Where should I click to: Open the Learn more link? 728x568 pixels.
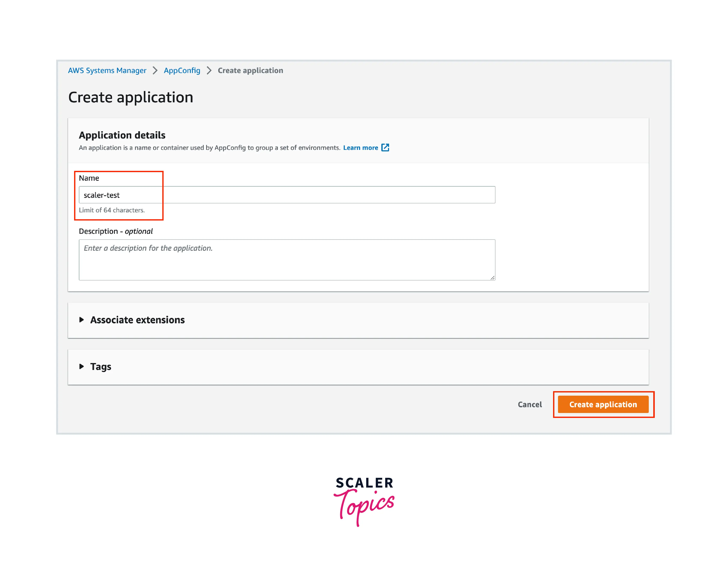(360, 148)
